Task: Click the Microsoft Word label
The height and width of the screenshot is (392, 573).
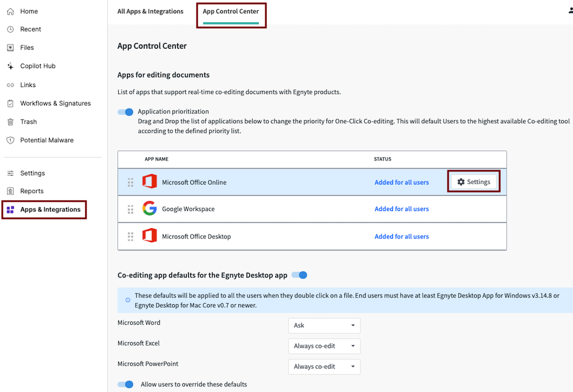Action: coord(139,323)
